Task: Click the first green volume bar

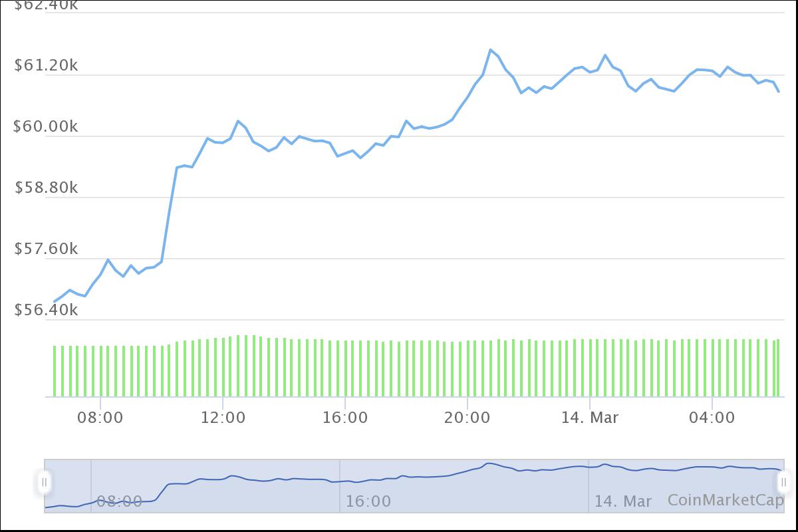Action: tap(55, 369)
